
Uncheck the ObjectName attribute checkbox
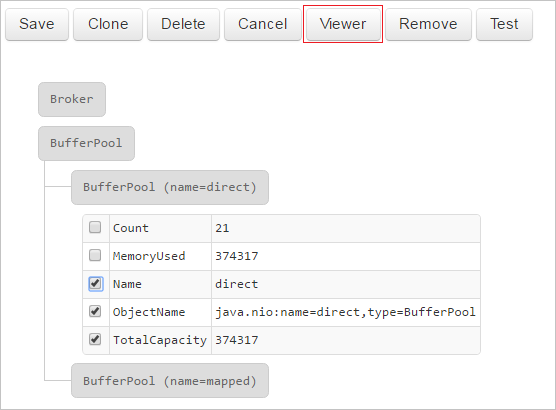click(x=95, y=311)
